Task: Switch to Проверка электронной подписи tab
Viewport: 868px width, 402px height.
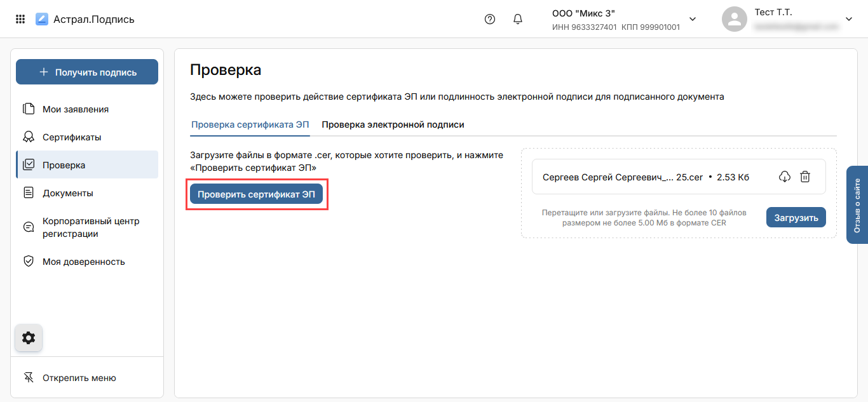Action: [x=393, y=124]
